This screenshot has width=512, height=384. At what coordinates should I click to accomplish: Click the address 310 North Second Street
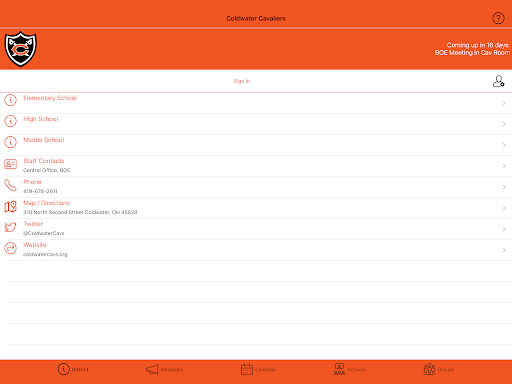click(x=80, y=212)
